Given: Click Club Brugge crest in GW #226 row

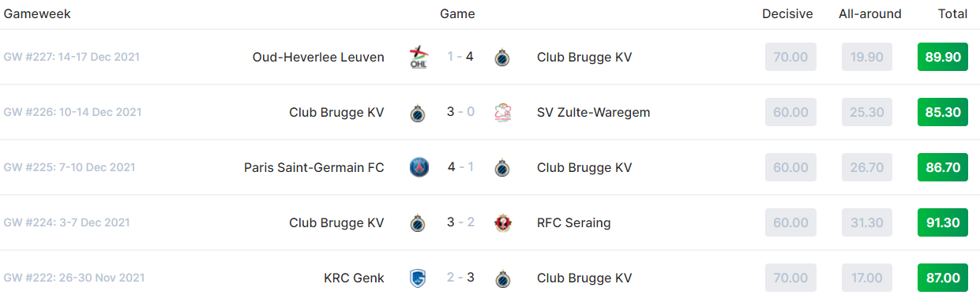Looking at the screenshot, I should pos(419,113).
